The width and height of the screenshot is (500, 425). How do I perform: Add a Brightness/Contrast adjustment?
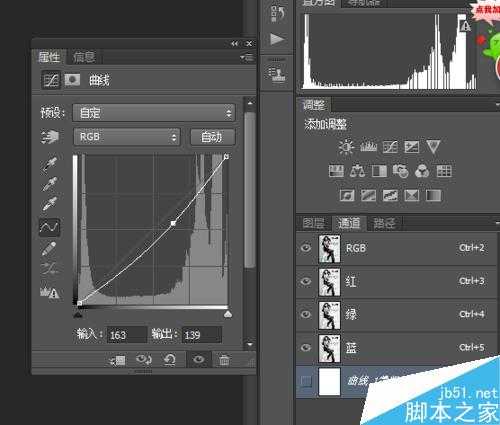tap(346, 147)
